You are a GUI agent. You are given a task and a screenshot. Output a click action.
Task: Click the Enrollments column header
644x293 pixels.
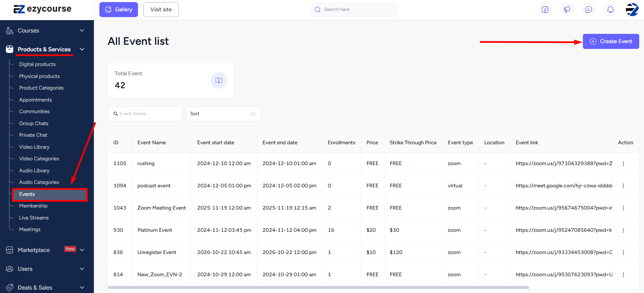(341, 143)
